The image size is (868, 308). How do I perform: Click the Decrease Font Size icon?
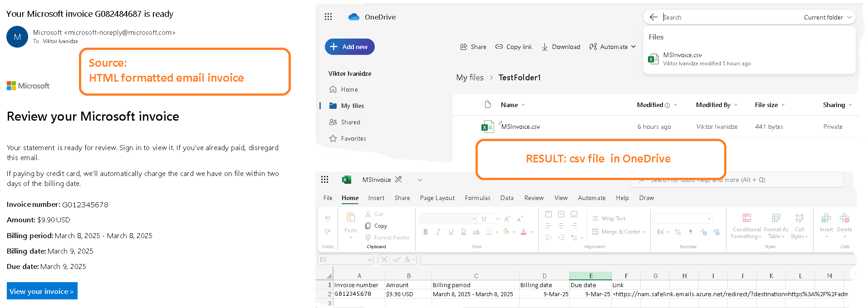(x=520, y=219)
